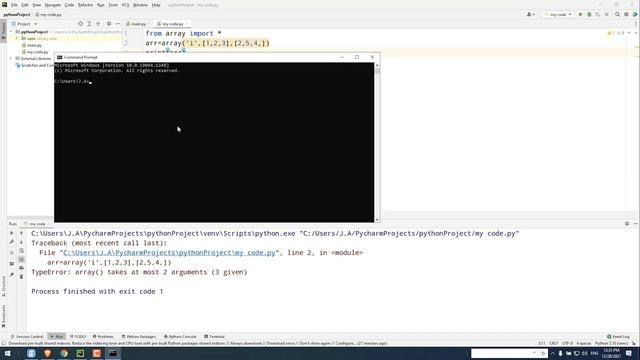
Task: Open the VCS menu
Action: pos(125,5)
